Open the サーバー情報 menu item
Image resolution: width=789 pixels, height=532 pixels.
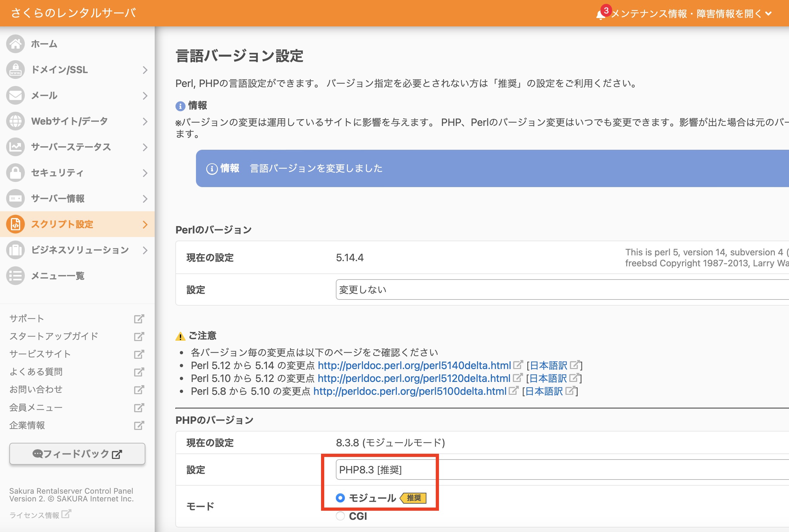(x=77, y=198)
